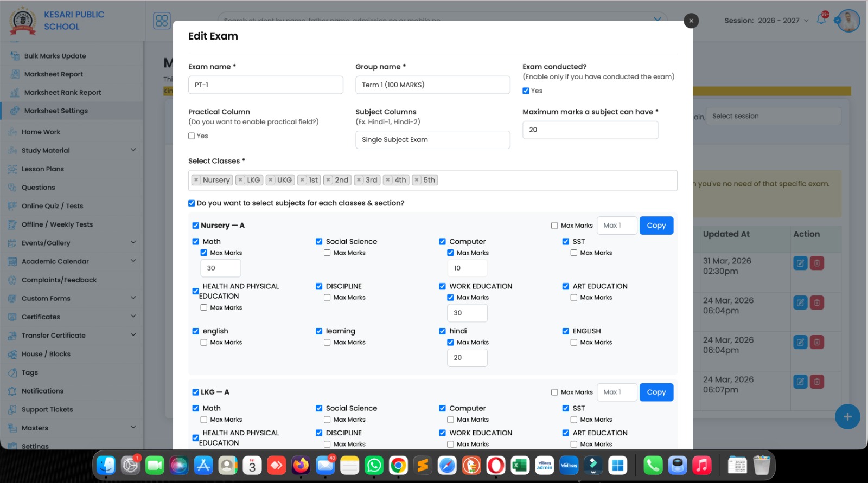The width and height of the screenshot is (868, 483).
Task: Click the notification bell icon
Action: pyautogui.click(x=821, y=20)
